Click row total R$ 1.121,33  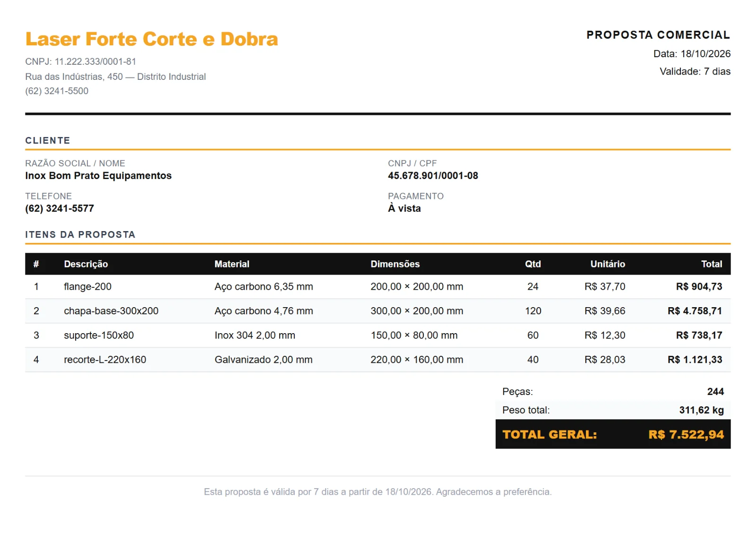tap(695, 360)
